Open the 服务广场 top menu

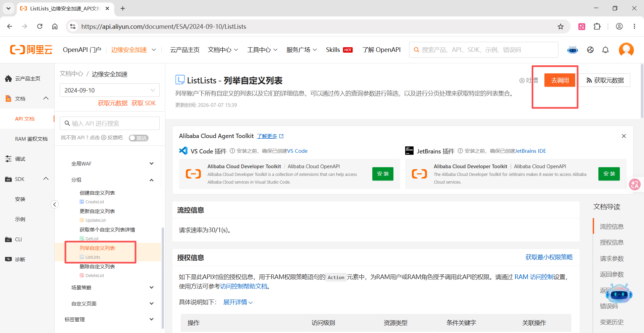point(302,50)
